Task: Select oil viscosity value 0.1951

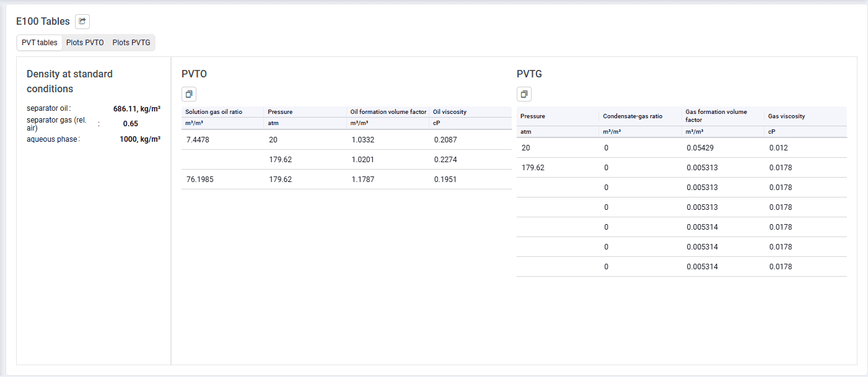Action: [446, 180]
